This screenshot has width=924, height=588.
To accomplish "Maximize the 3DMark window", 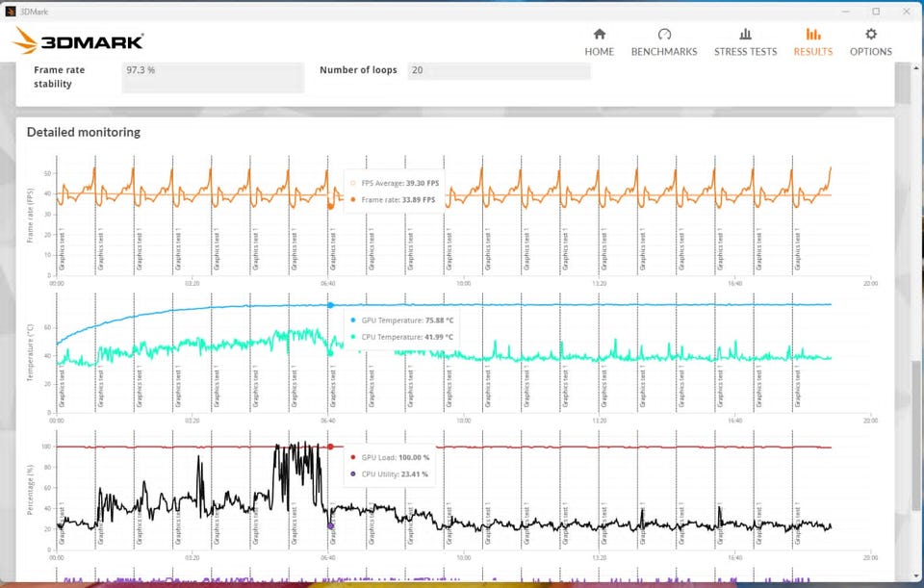I will [x=876, y=12].
